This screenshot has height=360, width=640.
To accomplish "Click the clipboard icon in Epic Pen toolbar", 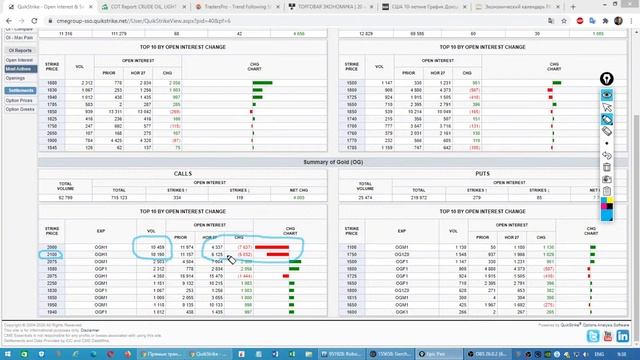I will [607, 191].
